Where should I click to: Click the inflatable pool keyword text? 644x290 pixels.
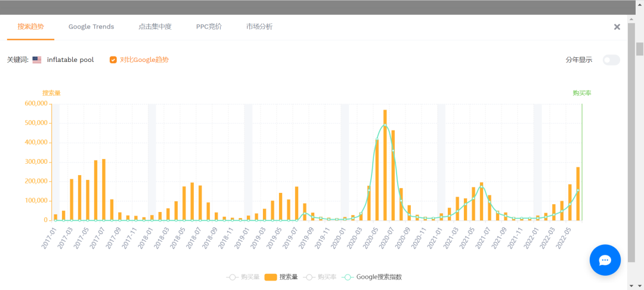[70, 60]
